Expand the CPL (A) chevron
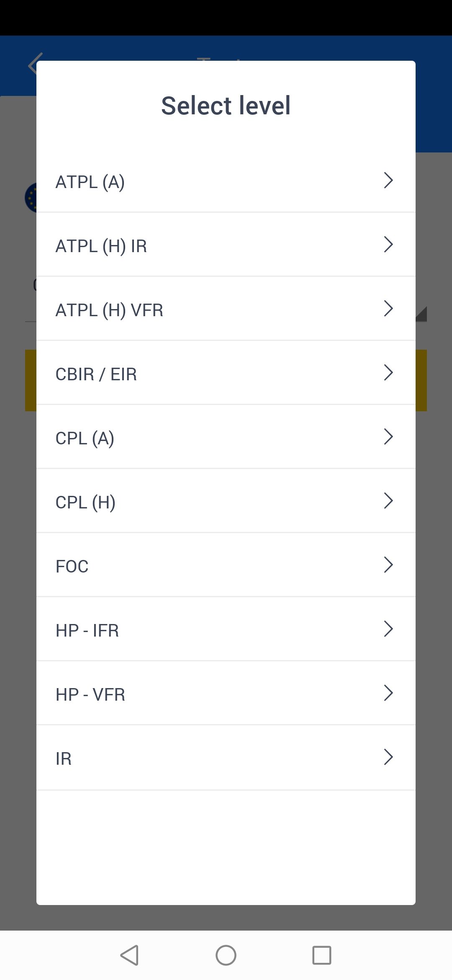Image resolution: width=452 pixels, height=980 pixels. (x=388, y=437)
